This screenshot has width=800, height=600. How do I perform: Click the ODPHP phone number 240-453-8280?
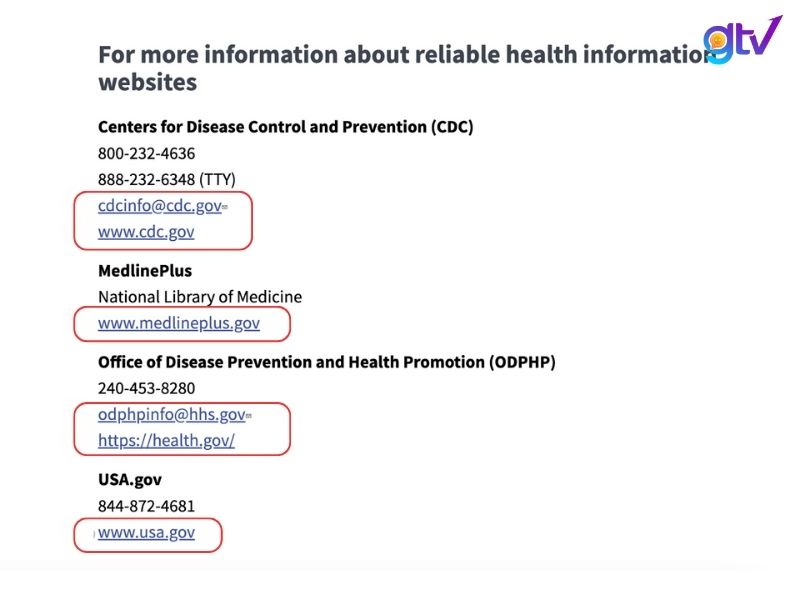click(x=146, y=388)
